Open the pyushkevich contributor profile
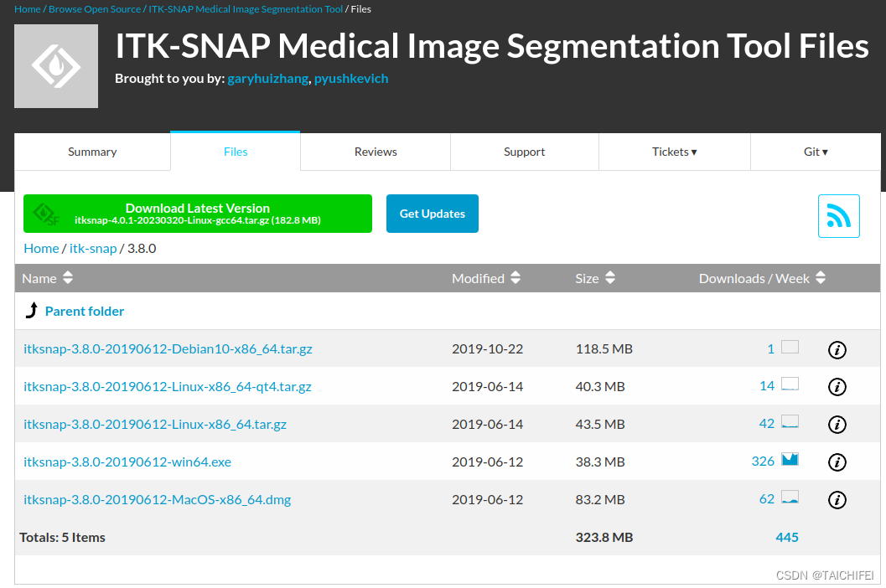886x588 pixels. tap(351, 78)
